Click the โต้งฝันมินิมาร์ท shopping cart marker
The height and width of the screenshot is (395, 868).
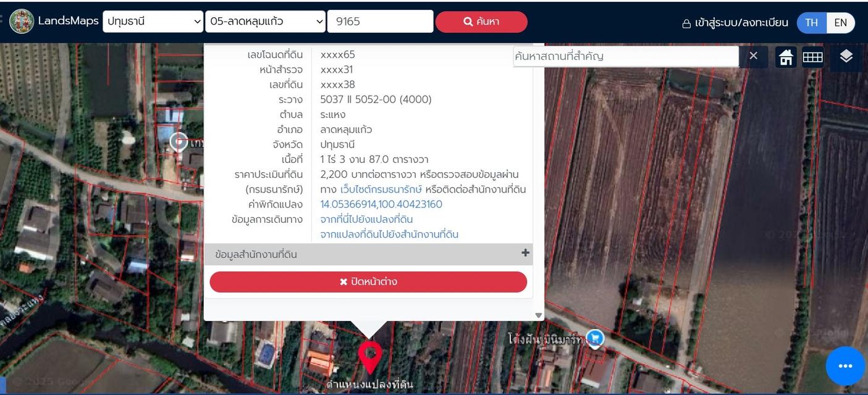595,338
